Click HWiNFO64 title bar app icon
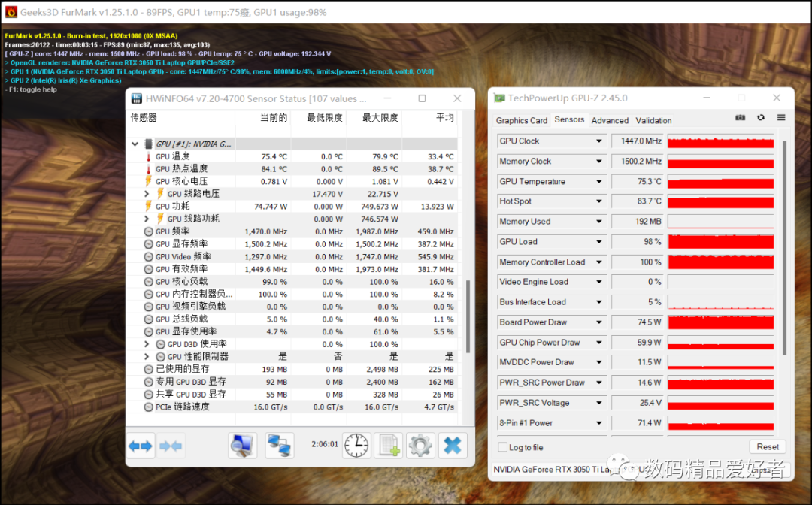This screenshot has height=505, width=812. pos(137,98)
